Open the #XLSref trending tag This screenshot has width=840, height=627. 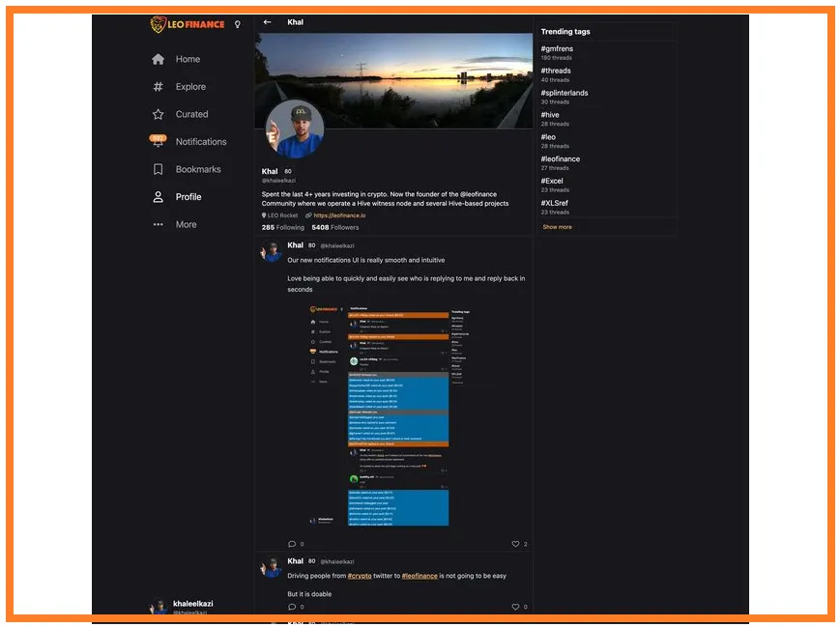pos(554,203)
